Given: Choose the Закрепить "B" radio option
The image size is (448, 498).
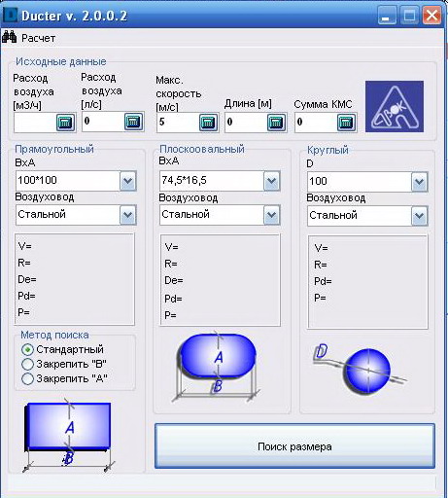Looking at the screenshot, I should coord(27,364).
